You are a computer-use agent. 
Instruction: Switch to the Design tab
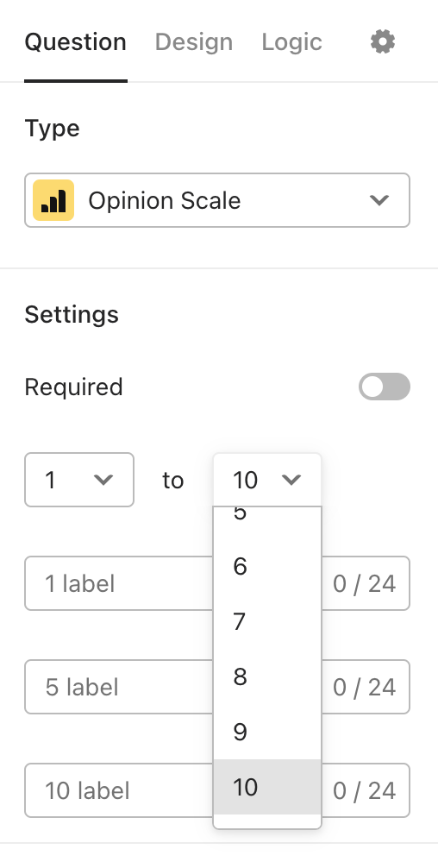[x=193, y=42]
